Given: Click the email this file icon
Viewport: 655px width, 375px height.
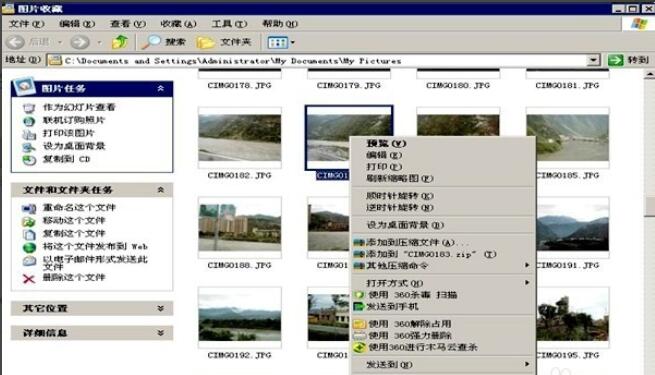Looking at the screenshot, I should click(x=29, y=261).
